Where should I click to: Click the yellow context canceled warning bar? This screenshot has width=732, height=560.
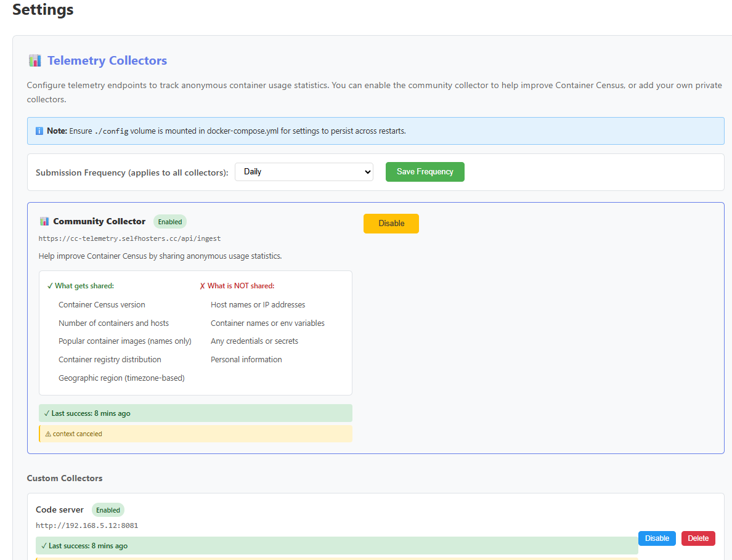(x=196, y=434)
